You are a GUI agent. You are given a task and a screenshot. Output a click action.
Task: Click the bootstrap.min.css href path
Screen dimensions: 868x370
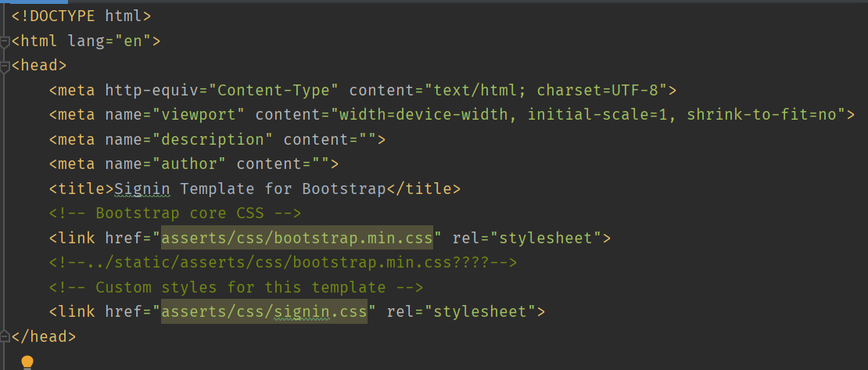[297, 238]
